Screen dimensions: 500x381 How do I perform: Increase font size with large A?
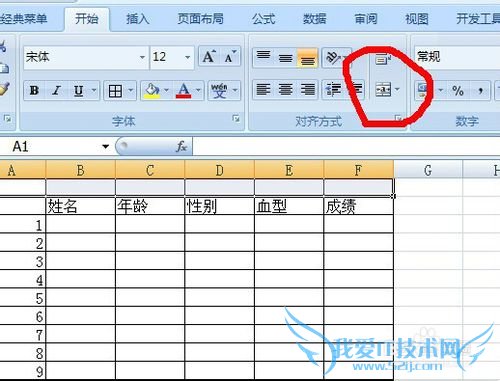tap(209, 57)
